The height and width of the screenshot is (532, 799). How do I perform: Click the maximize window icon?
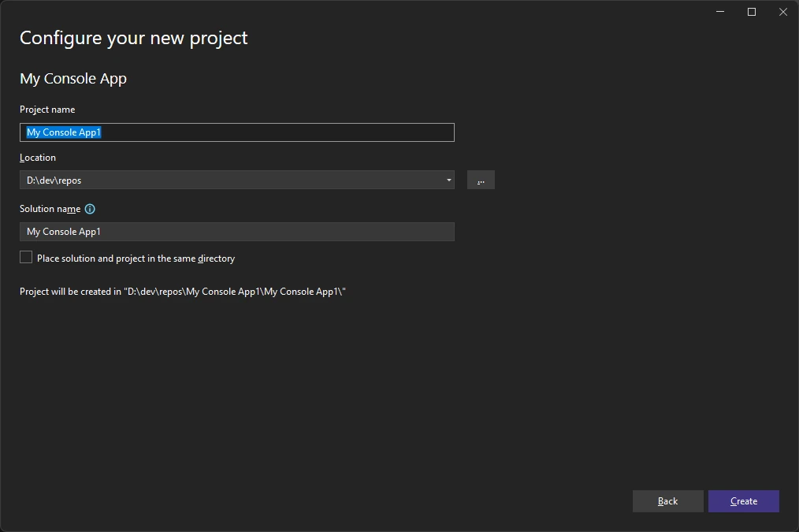(x=751, y=12)
